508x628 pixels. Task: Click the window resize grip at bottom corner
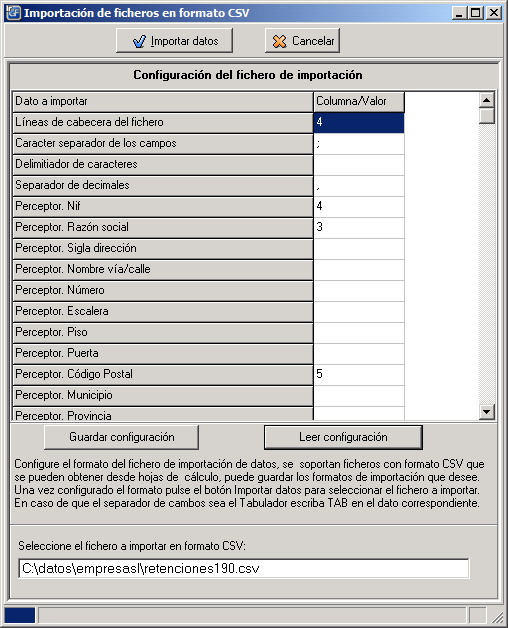tap(497, 616)
